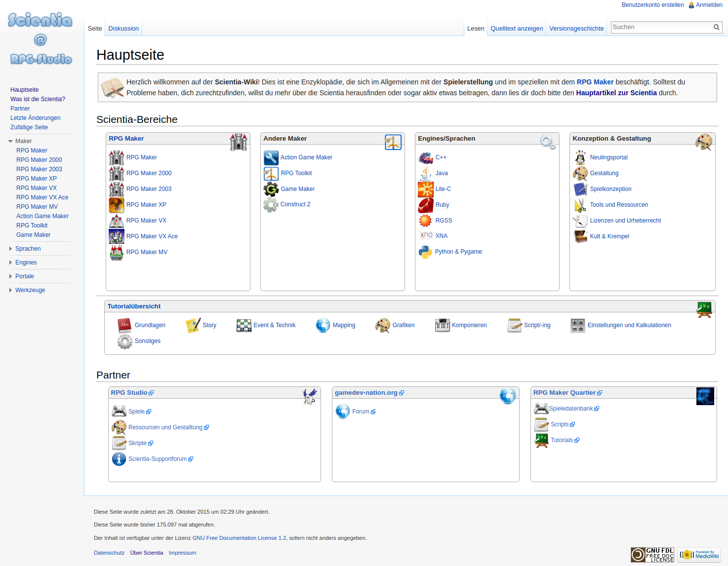Click the Python & Pygame snake icon
Image resolution: width=728 pixels, height=566 pixels.
tap(425, 252)
